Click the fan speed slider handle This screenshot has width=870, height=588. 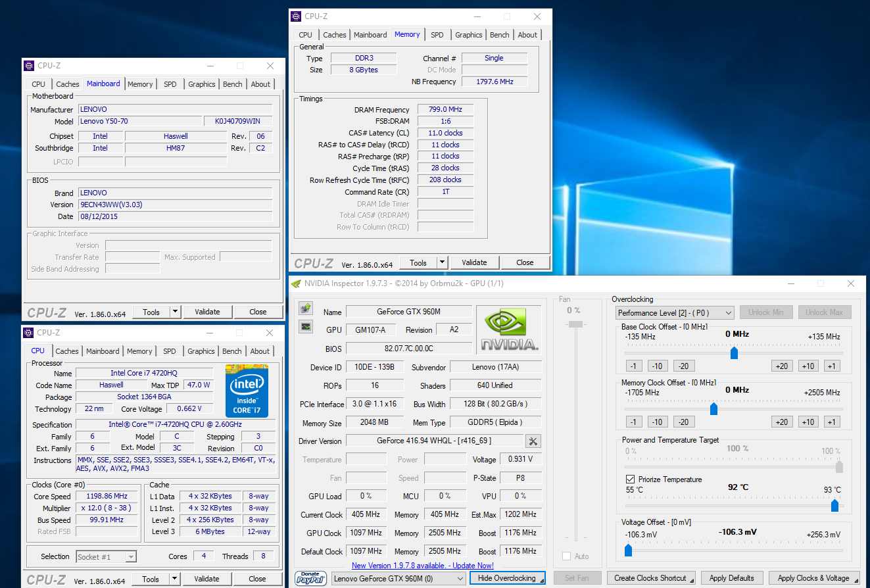tap(576, 324)
